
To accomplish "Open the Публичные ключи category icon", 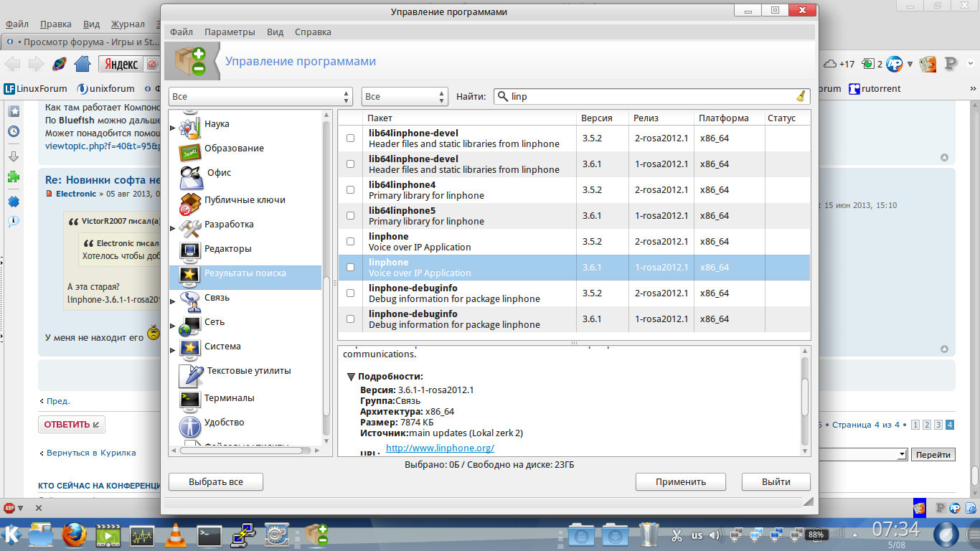I will [x=190, y=202].
